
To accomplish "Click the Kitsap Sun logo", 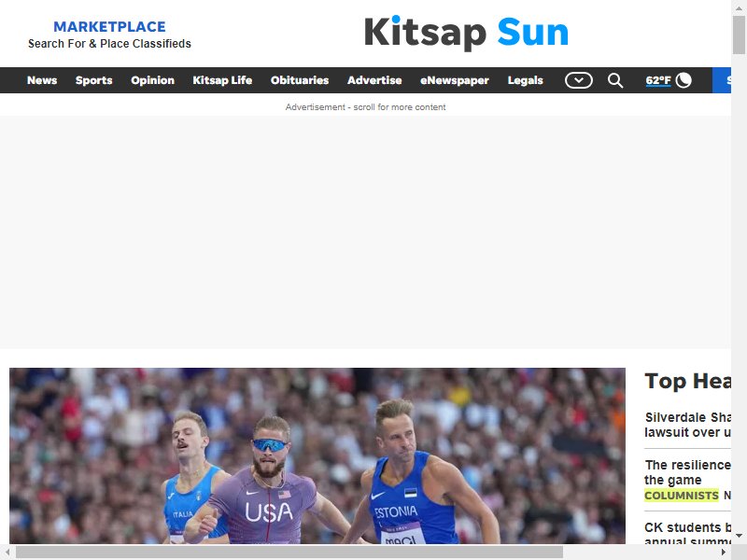I will 466,33.
